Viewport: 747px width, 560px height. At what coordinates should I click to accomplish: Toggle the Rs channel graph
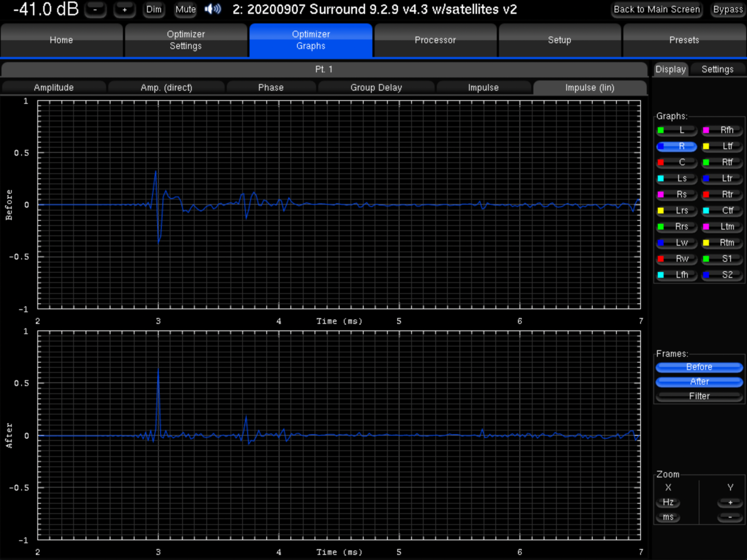677,194
